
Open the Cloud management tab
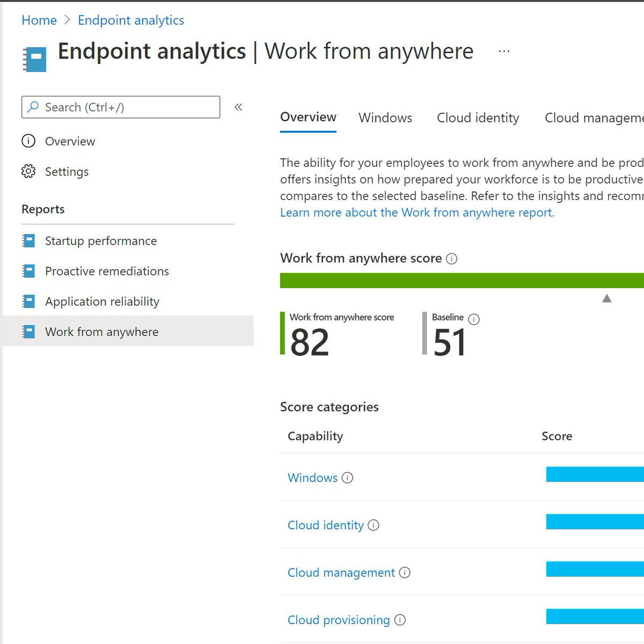tap(592, 118)
